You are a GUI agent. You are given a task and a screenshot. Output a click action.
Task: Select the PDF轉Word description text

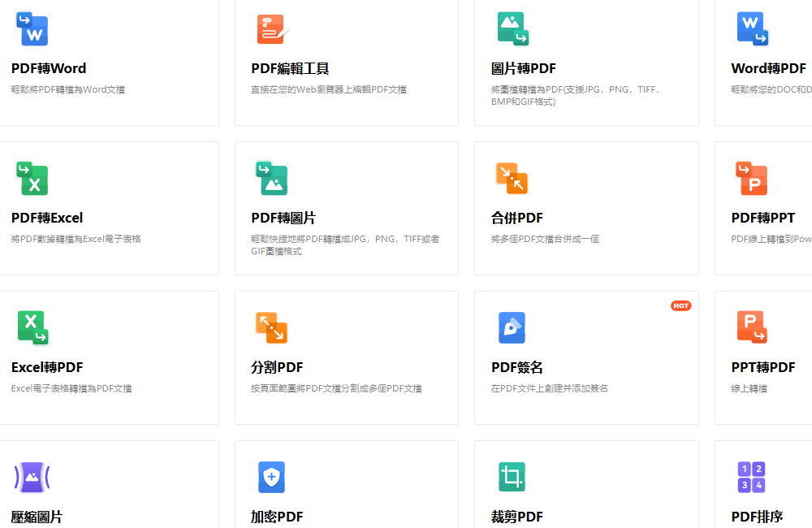(x=68, y=89)
